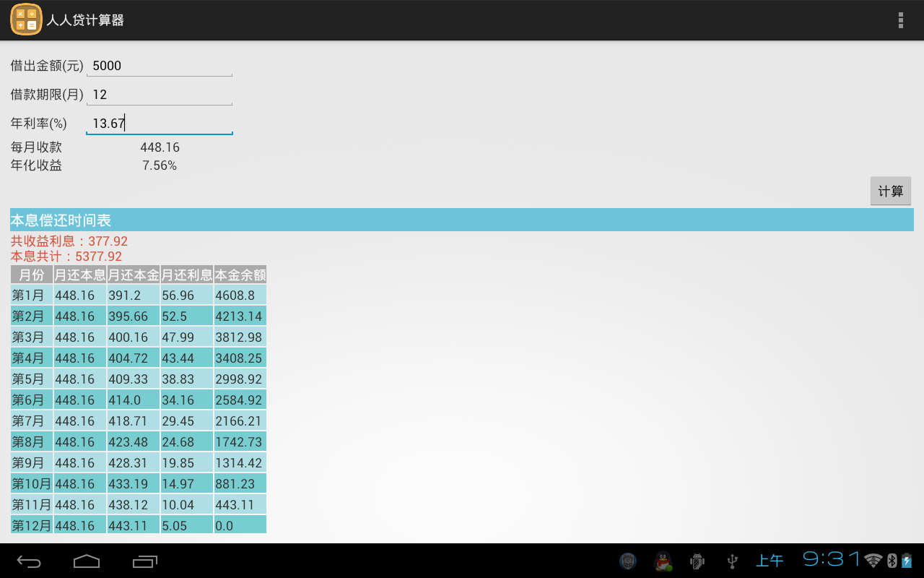Select the 第1月 row label

pyautogui.click(x=32, y=295)
